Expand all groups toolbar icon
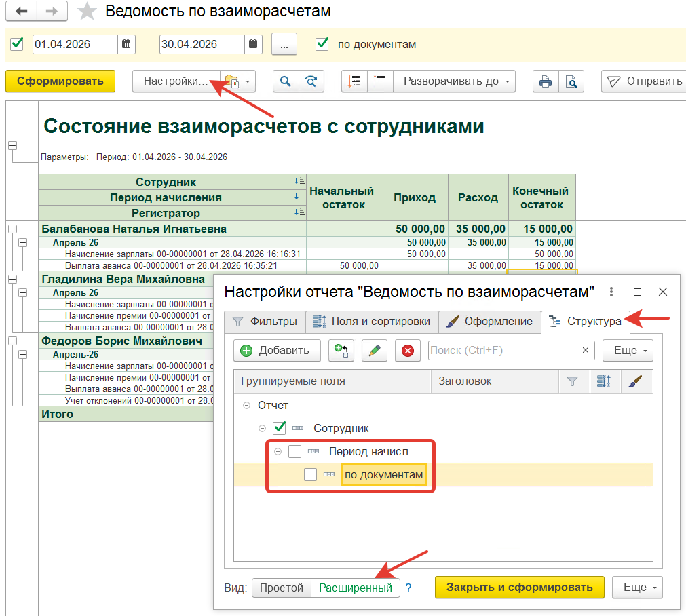Image resolution: width=686 pixels, height=616 pixels. 380,81
